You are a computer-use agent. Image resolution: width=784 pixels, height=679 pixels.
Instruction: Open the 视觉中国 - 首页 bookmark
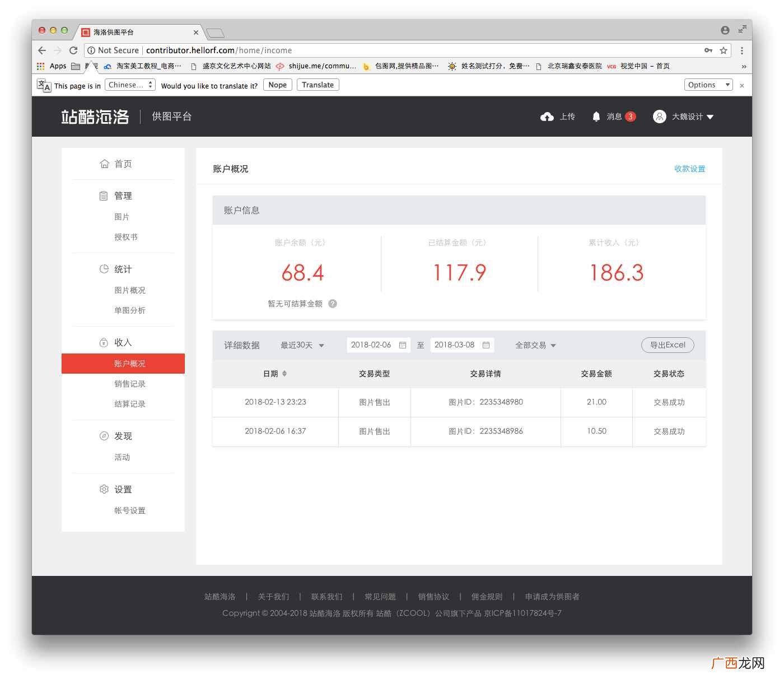[x=638, y=66]
